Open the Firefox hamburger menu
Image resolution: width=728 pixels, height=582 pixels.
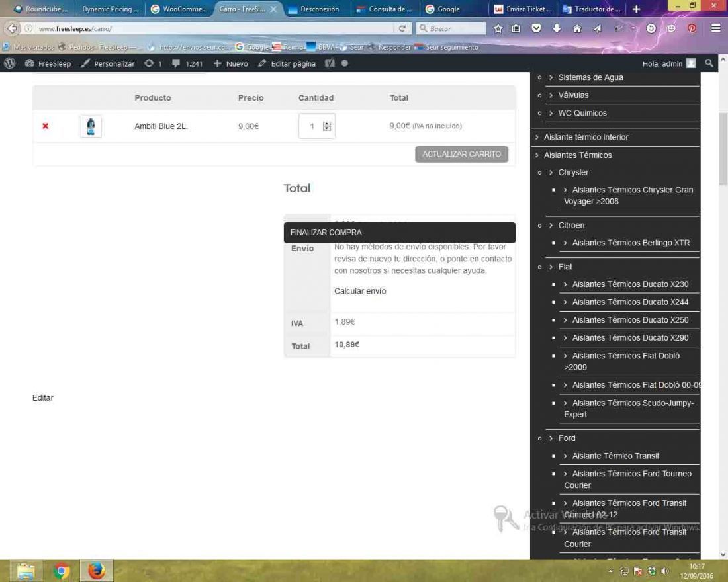click(716, 29)
